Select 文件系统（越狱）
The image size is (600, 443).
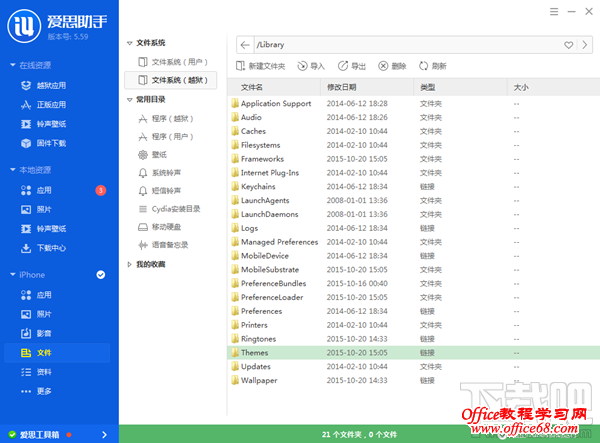171,80
